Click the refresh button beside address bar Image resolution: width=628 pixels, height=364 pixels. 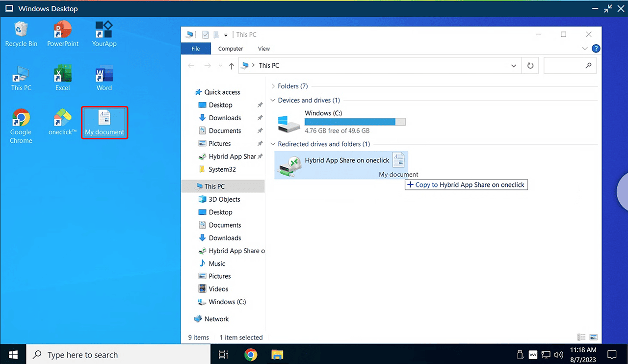(530, 65)
